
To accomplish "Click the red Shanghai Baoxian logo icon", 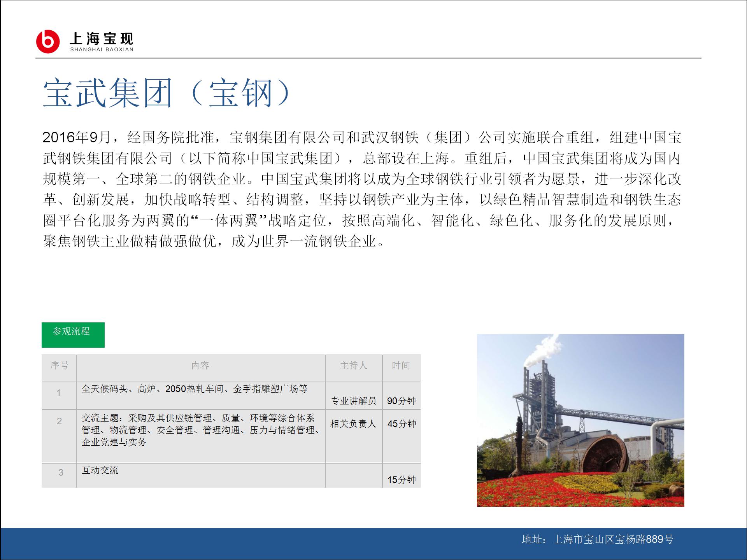I will [x=48, y=41].
